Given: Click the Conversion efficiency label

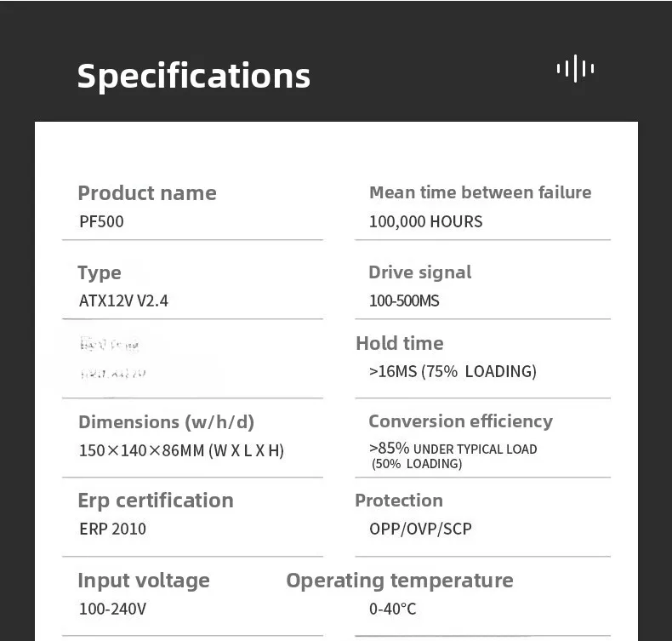Looking at the screenshot, I should click(x=460, y=422).
